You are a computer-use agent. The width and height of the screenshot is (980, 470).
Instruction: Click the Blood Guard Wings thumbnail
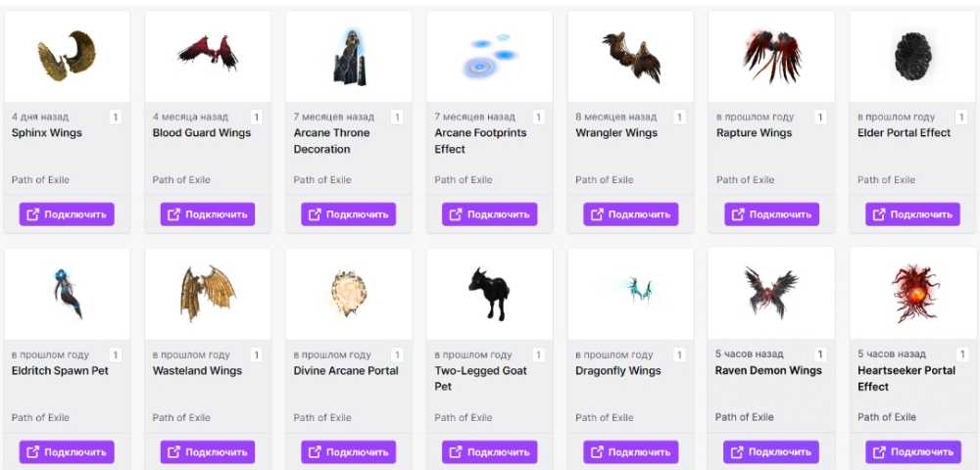(x=208, y=57)
